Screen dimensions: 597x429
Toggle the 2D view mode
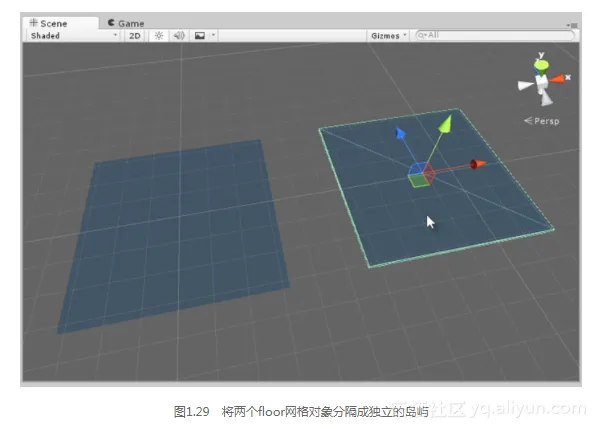[135, 36]
